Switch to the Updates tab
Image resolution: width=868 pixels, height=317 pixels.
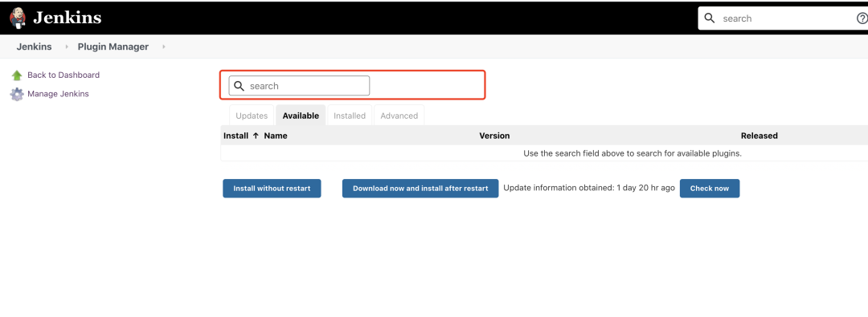tap(252, 116)
